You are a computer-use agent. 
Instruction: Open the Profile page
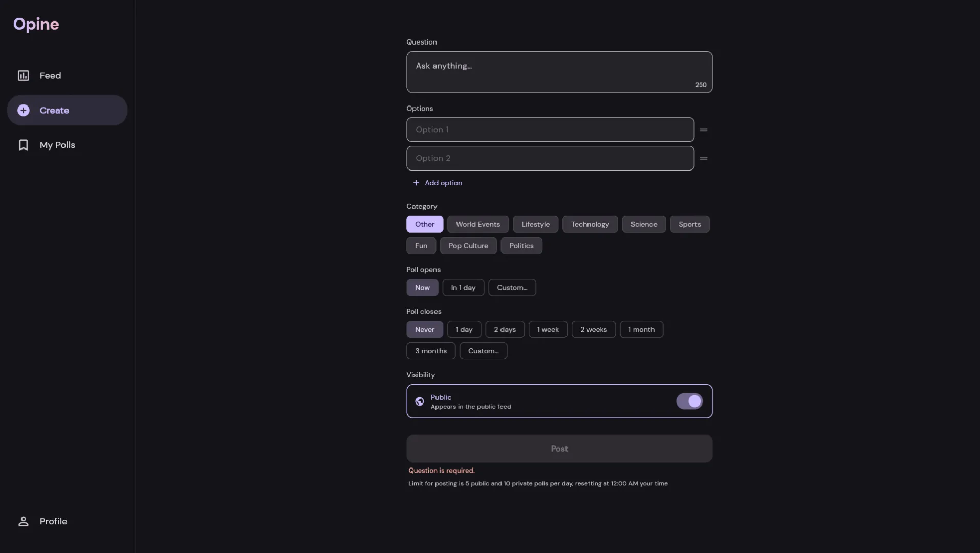coord(67,521)
